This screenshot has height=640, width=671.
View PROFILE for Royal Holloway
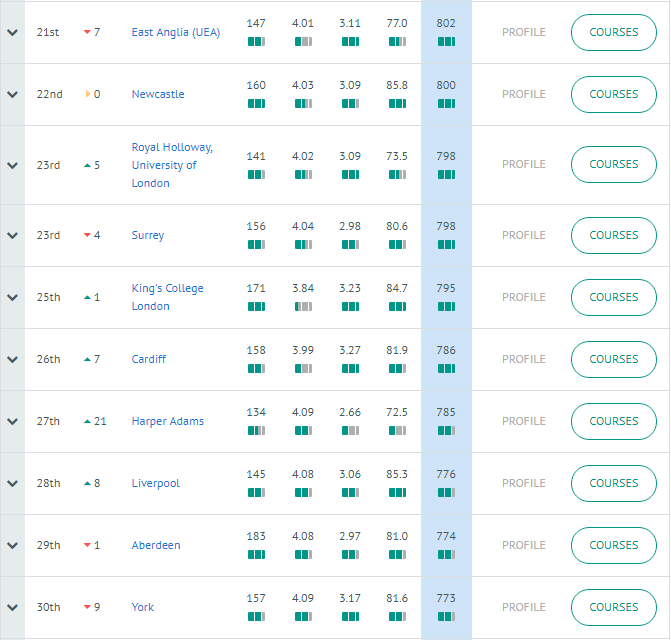pos(524,164)
